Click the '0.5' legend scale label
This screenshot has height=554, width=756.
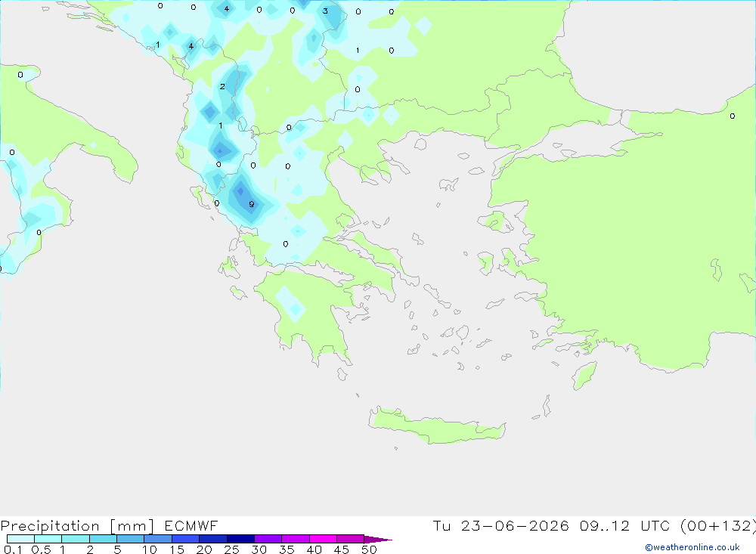(41, 549)
